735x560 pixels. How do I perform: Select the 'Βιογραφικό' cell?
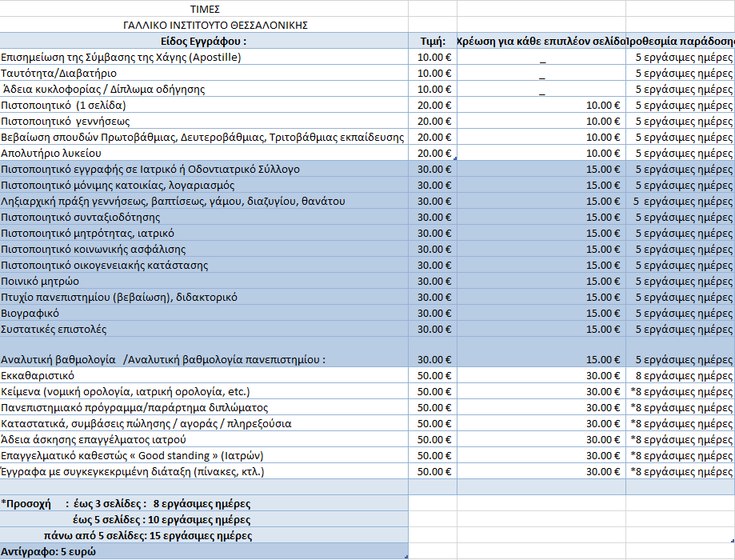click(x=30, y=313)
